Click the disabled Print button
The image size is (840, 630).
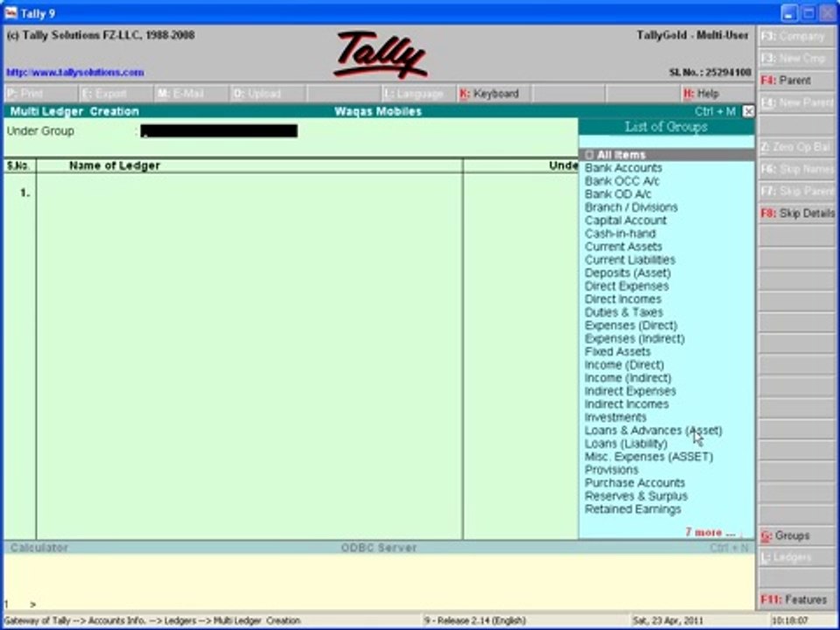[39, 94]
